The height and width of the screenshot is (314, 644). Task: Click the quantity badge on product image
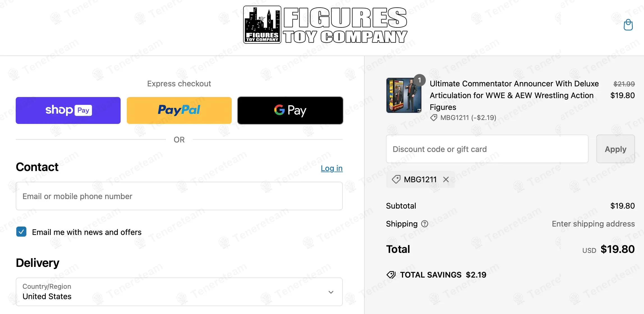coord(419,80)
